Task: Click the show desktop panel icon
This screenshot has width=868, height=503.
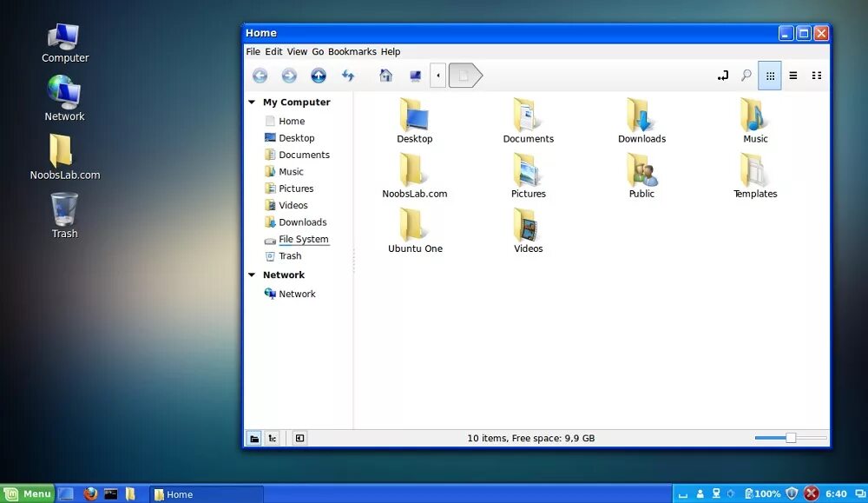Action: (66, 493)
